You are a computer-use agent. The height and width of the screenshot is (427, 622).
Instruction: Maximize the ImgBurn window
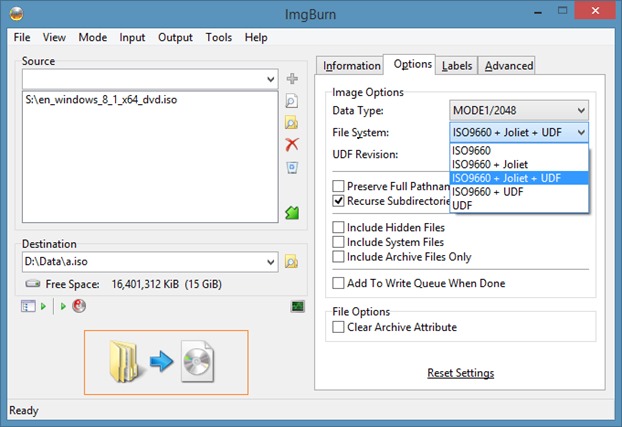pyautogui.click(x=562, y=11)
